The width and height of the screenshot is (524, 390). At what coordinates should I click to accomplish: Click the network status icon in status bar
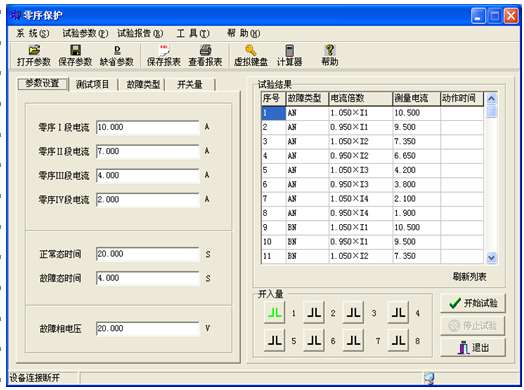tap(429, 379)
